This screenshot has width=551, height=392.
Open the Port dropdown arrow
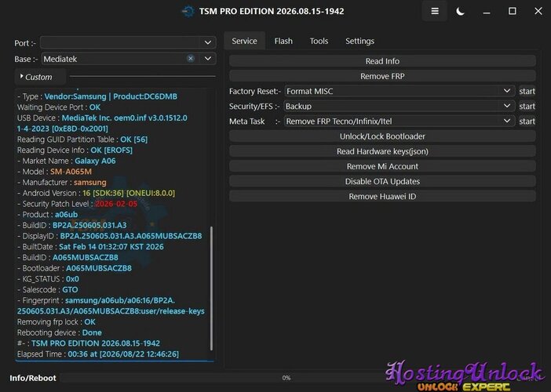[208, 42]
